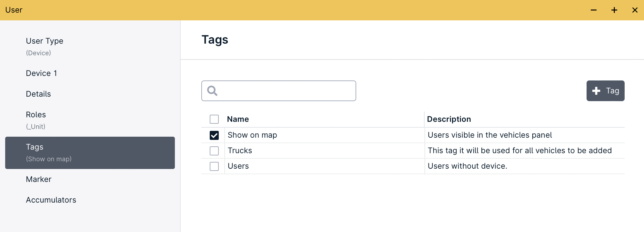Image resolution: width=644 pixels, height=232 pixels.
Task: Click 'Users without device.' description
Action: (468, 166)
